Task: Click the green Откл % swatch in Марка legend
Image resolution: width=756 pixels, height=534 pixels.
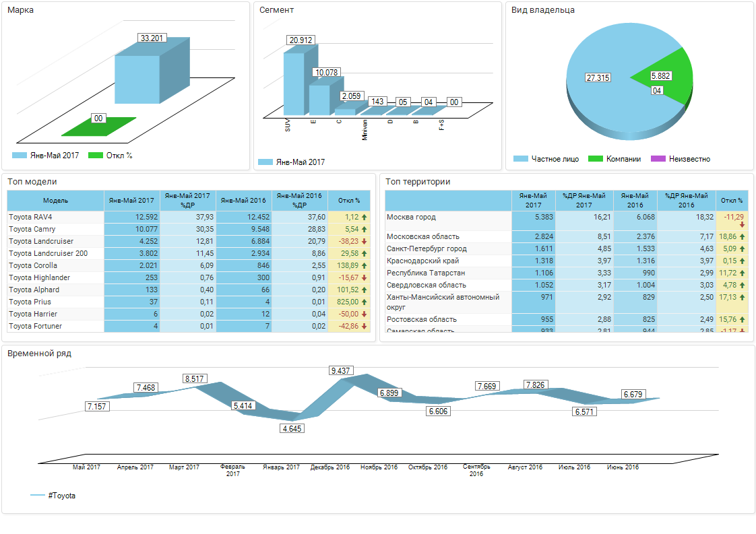Action: pos(96,156)
